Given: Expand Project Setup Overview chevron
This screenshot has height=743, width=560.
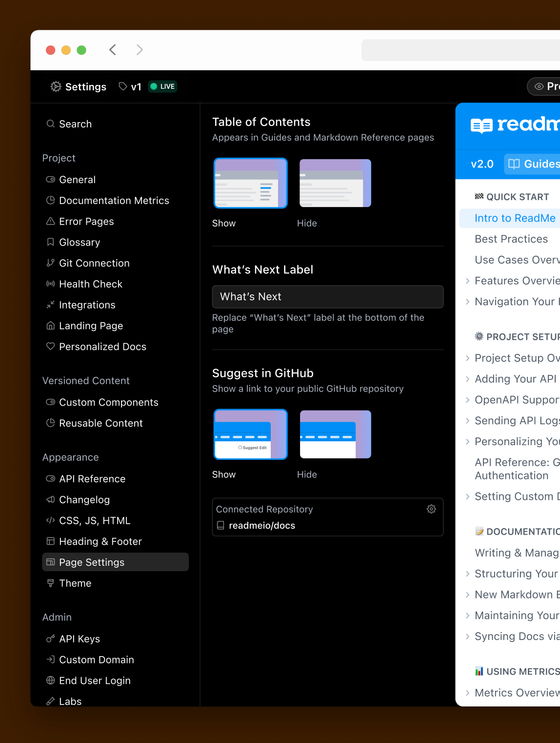Looking at the screenshot, I should coord(467,358).
